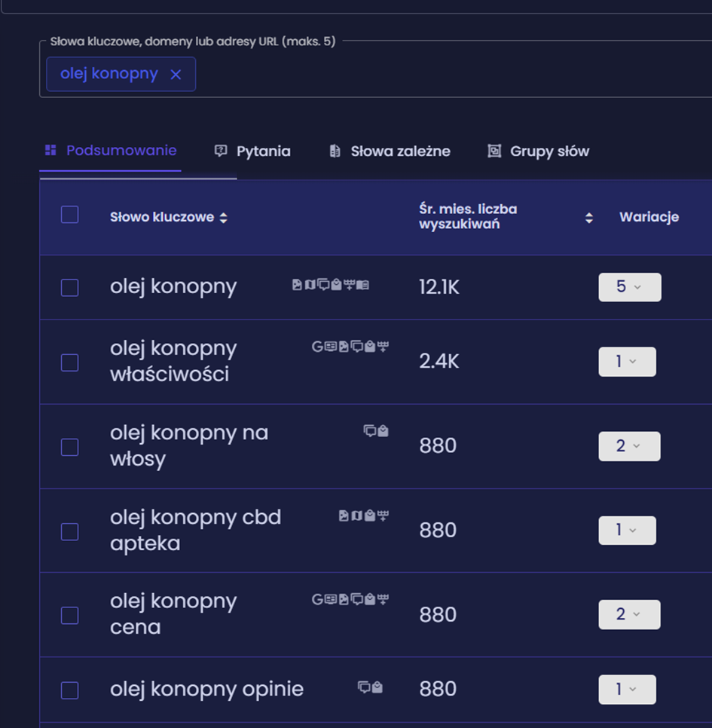Viewport: 712px width, 728px height.
Task: Open the Grupy słów tab
Action: click(539, 151)
